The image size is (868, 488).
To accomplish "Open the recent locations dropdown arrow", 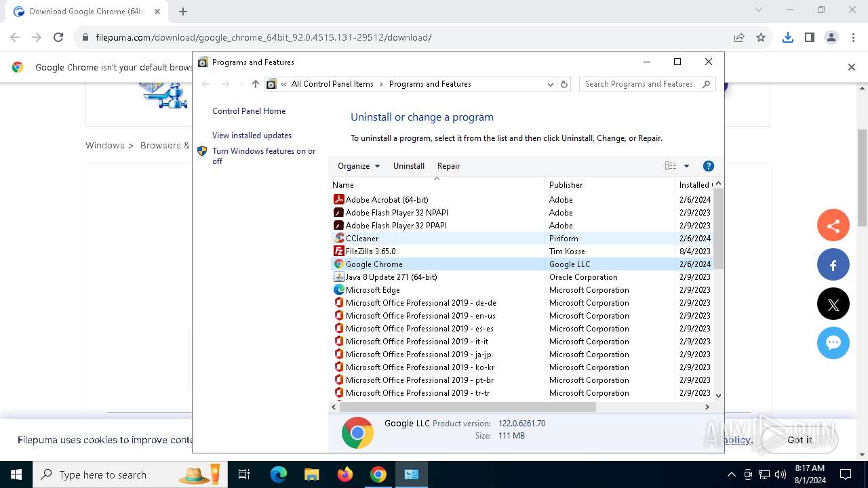I will [x=241, y=84].
